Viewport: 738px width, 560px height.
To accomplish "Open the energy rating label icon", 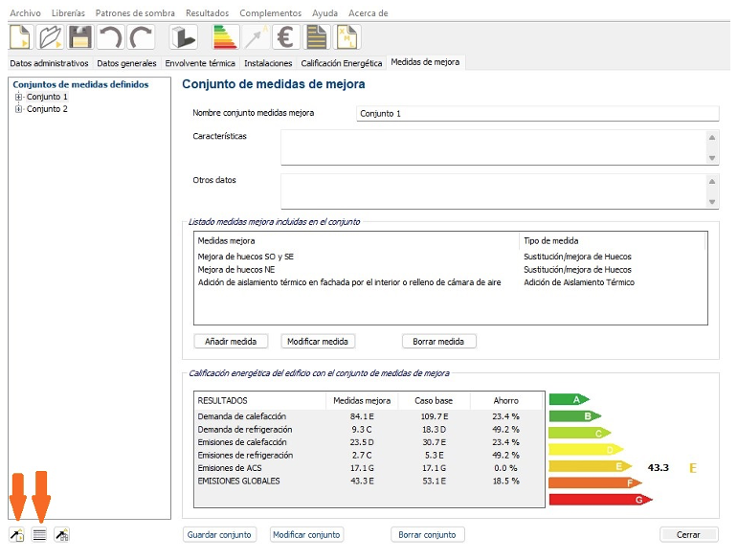I will click(225, 37).
